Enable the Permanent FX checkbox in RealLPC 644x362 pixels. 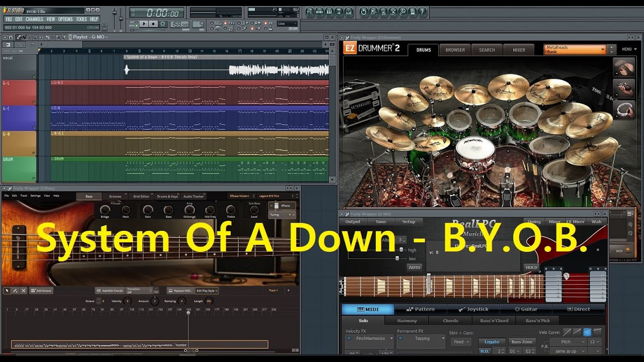(400, 338)
